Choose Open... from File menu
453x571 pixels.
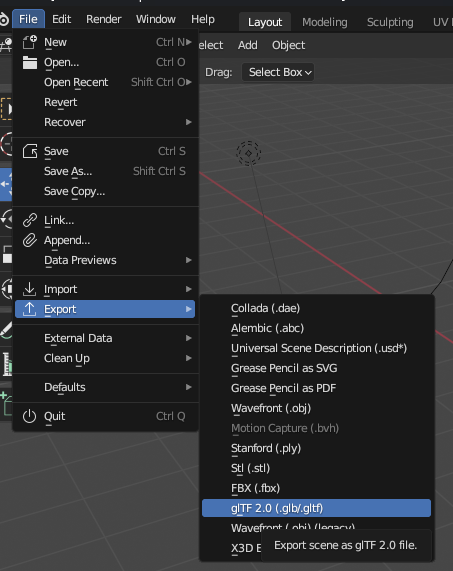point(105,62)
